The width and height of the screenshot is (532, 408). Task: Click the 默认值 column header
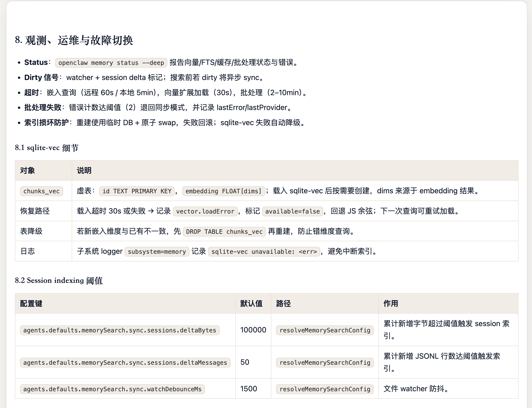coord(251,304)
